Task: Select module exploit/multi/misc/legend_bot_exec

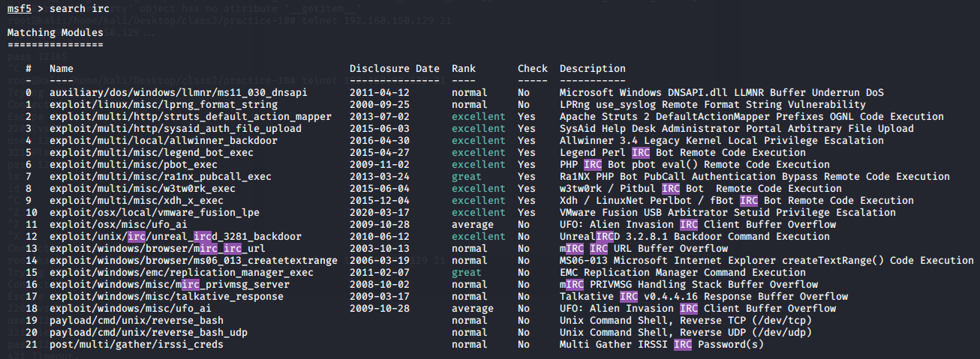Action: tap(152, 153)
